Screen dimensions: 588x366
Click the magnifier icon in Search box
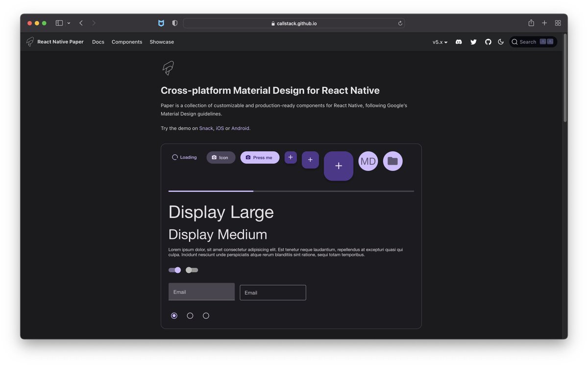pos(514,42)
